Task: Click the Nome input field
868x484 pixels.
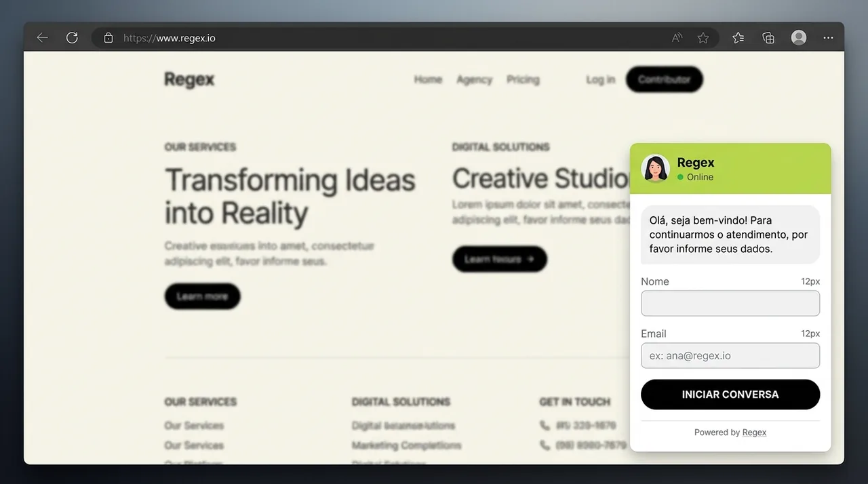Action: 730,303
